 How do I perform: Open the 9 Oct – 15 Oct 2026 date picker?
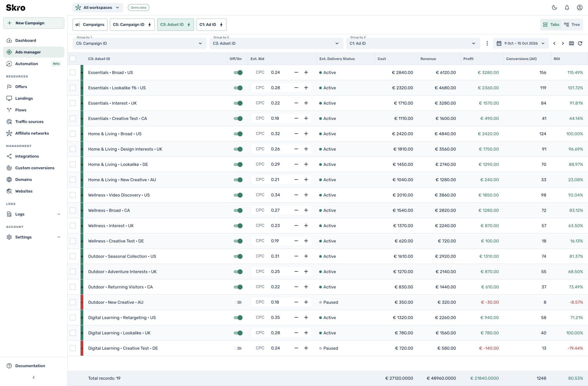[x=521, y=44]
